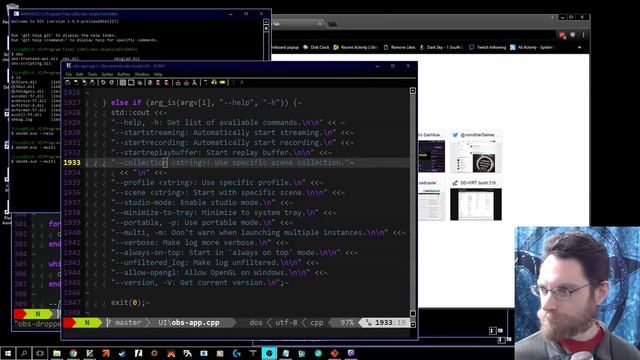
Task: Open the Dashboard thumbnail tile in Chrome
Action: pos(431,152)
